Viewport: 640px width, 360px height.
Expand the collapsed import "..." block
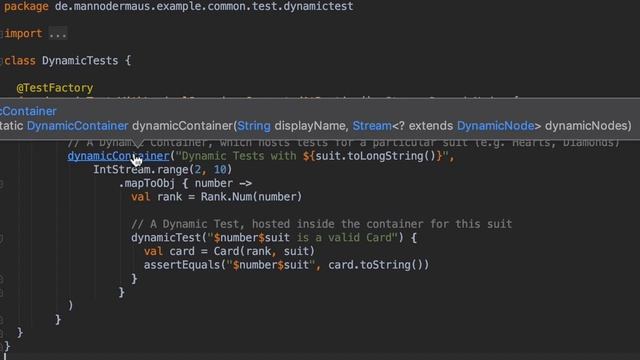pos(58,34)
